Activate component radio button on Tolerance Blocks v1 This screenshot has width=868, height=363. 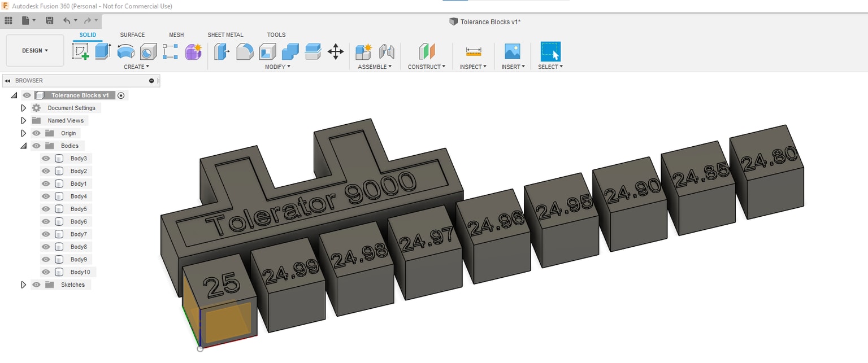[121, 95]
